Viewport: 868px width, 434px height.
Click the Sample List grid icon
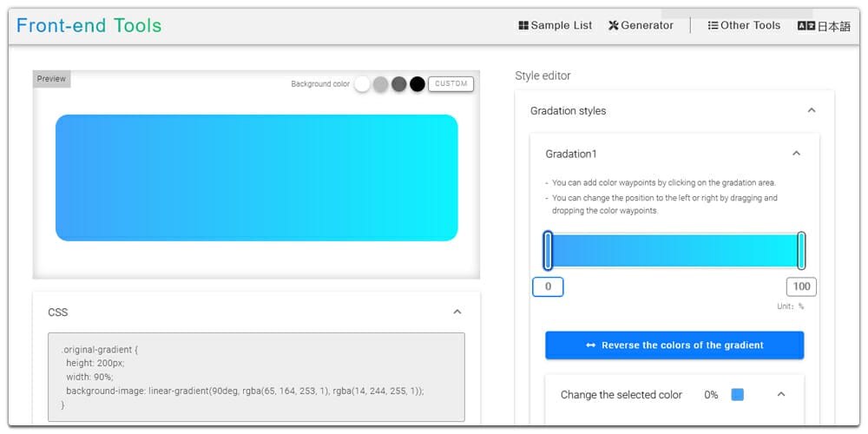(x=523, y=25)
